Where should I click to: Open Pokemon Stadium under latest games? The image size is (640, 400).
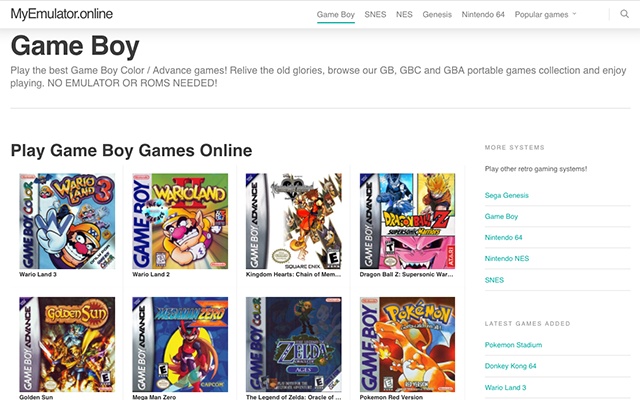coord(513,345)
